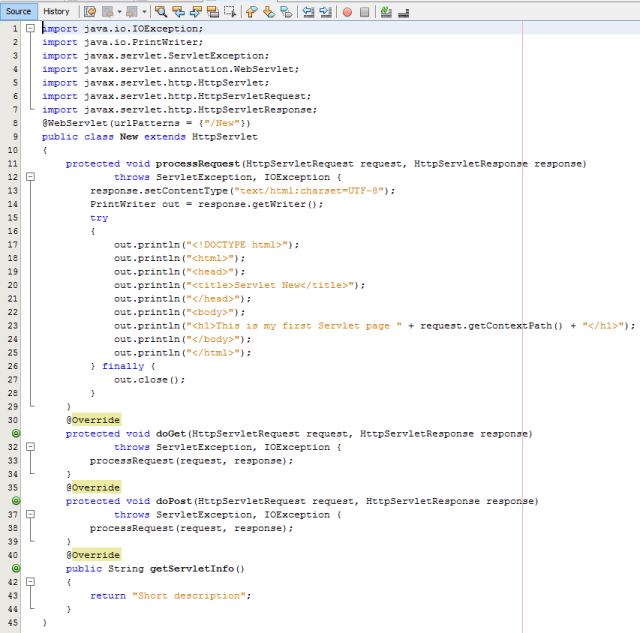
Task: Toggle rectangular selection mode
Action: (230, 11)
